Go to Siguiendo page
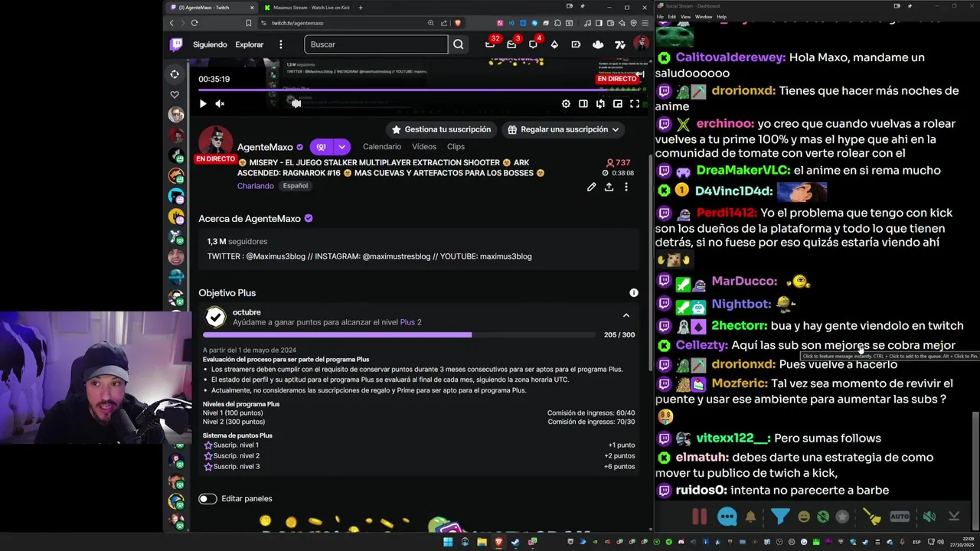 pyautogui.click(x=210, y=44)
